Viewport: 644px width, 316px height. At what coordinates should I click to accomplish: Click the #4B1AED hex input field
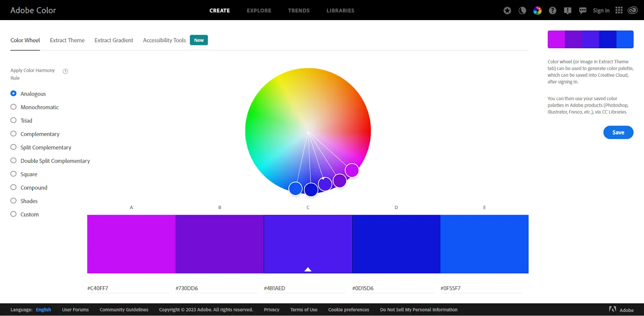tap(304, 288)
